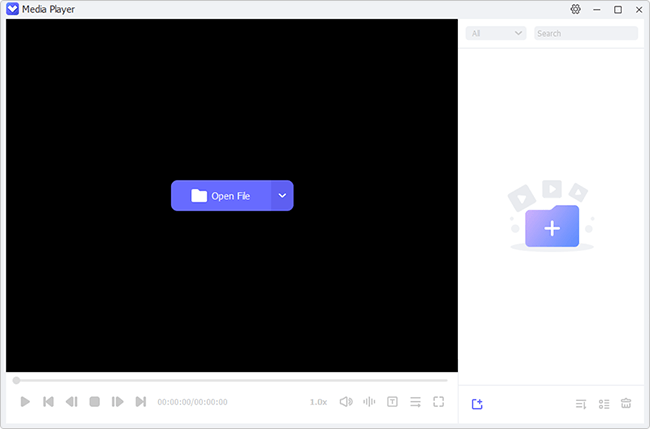Viewport: 650px width, 429px height.
Task: Add media via the folder plus illustration
Action: (x=552, y=216)
